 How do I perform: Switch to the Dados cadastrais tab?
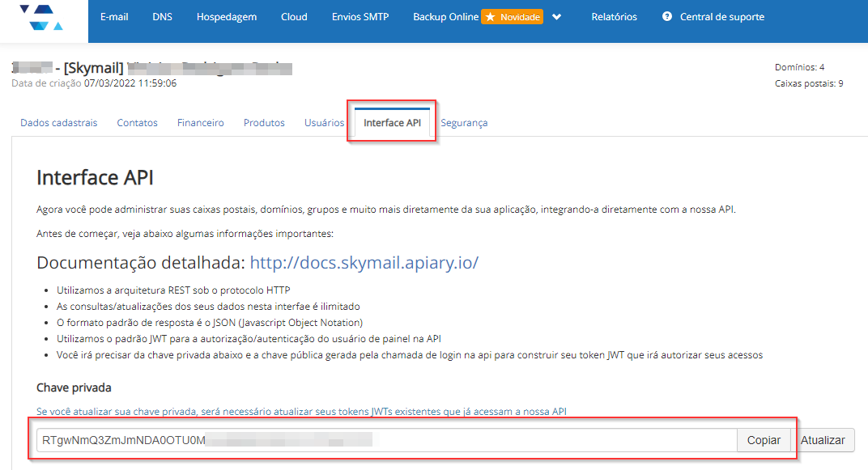pos(58,123)
